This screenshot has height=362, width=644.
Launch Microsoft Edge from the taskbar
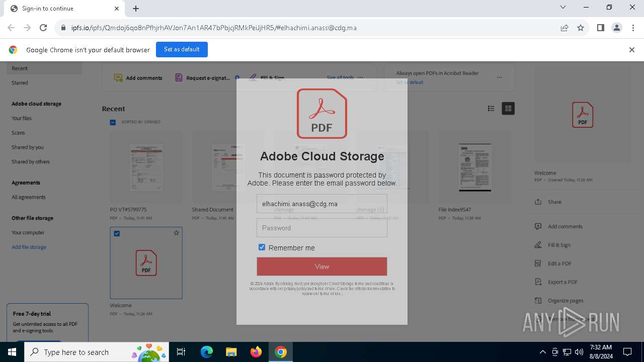207,352
